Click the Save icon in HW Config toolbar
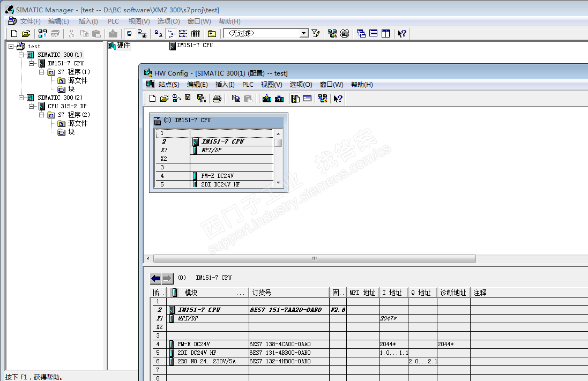Image resolution: width=588 pixels, height=381 pixels. point(188,98)
